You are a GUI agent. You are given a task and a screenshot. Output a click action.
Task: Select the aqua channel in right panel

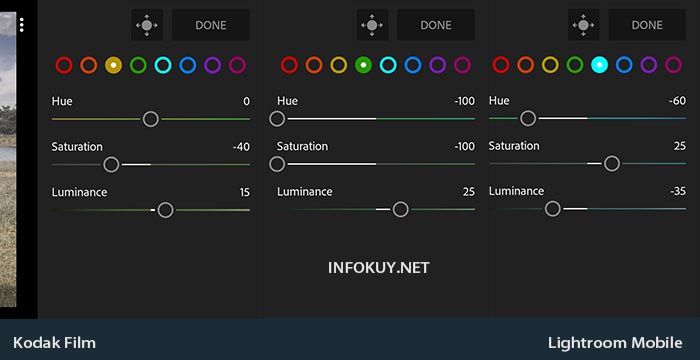coord(600,65)
